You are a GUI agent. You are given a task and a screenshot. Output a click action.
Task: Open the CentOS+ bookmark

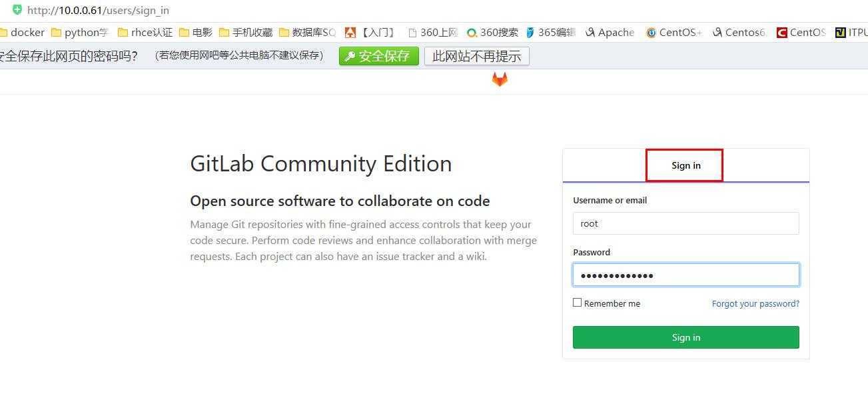673,32
